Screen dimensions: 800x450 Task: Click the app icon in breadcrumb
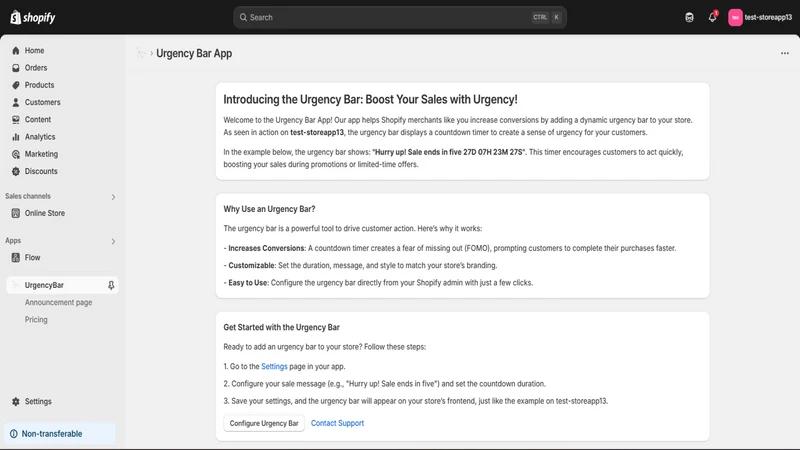coord(141,53)
